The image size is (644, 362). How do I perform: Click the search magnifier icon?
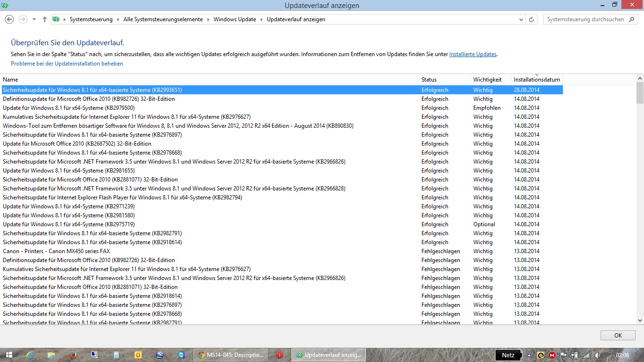pos(632,19)
